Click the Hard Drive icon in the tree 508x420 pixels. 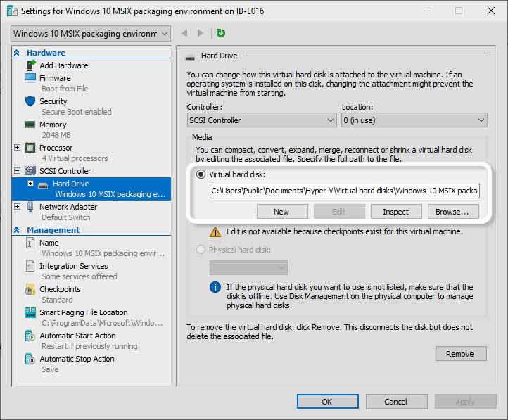(x=43, y=185)
